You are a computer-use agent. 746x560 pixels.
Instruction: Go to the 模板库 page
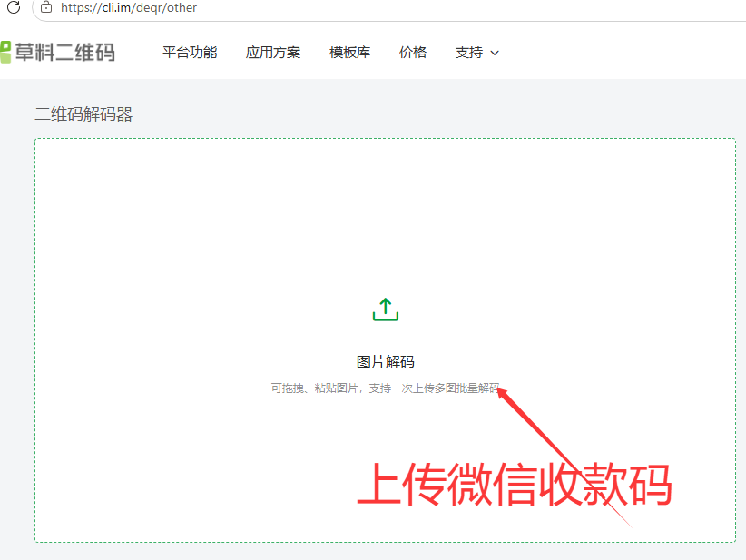click(x=349, y=53)
